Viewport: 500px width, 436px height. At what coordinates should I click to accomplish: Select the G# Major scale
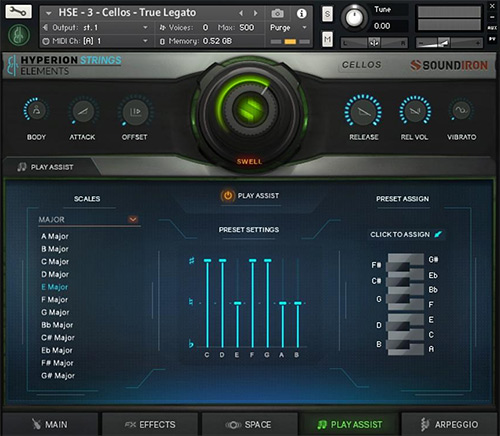pos(58,376)
